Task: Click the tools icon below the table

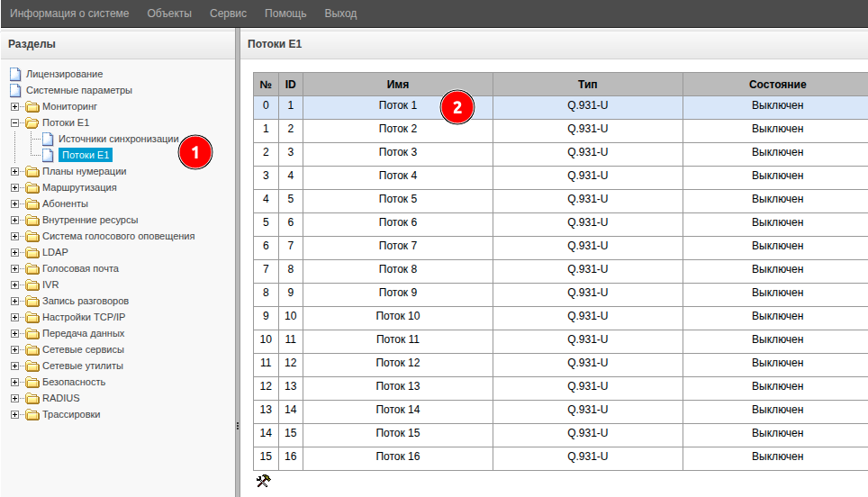Action: pyautogui.click(x=263, y=481)
